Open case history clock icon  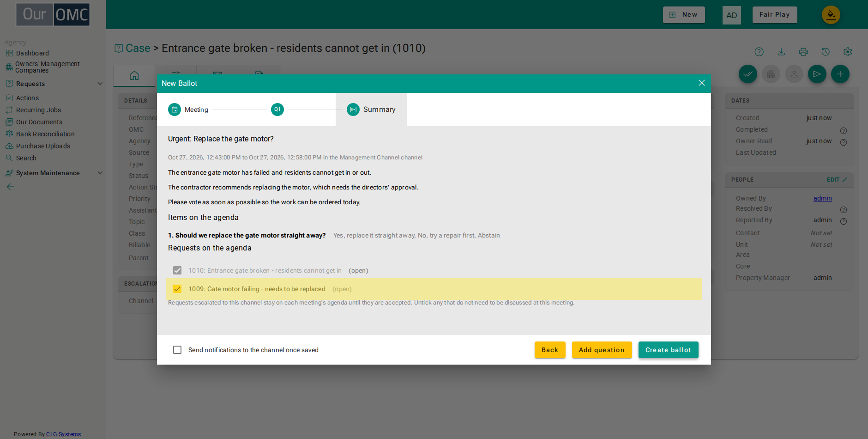(826, 52)
